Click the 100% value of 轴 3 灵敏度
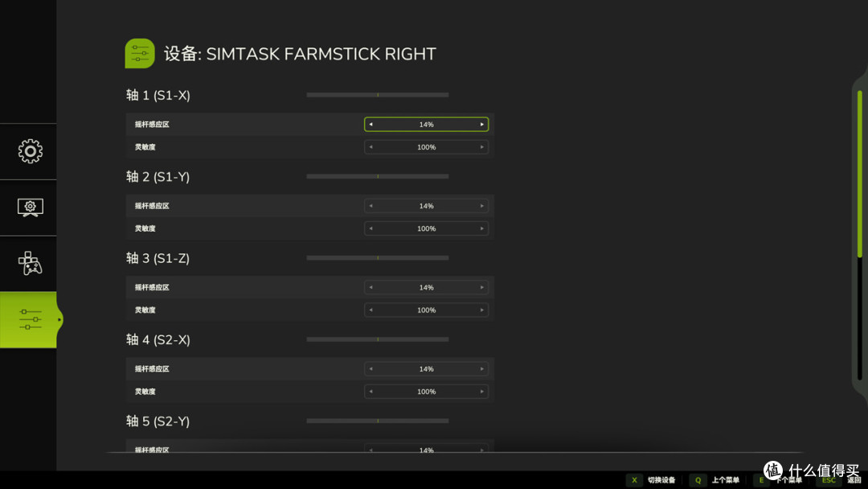Image resolution: width=868 pixels, height=489 pixels. coord(426,310)
